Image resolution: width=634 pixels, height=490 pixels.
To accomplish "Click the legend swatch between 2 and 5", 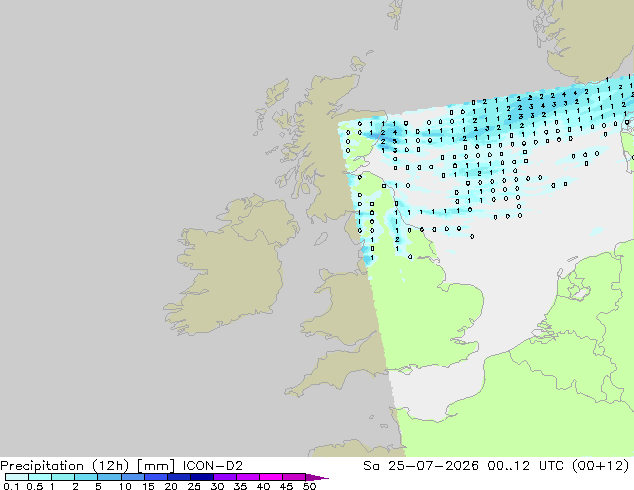I will (x=86, y=477).
